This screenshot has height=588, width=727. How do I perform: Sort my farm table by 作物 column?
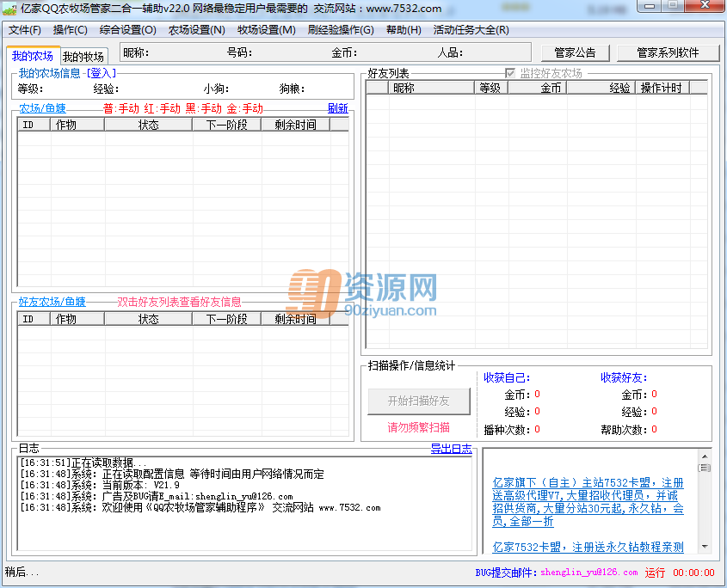[x=77, y=125]
